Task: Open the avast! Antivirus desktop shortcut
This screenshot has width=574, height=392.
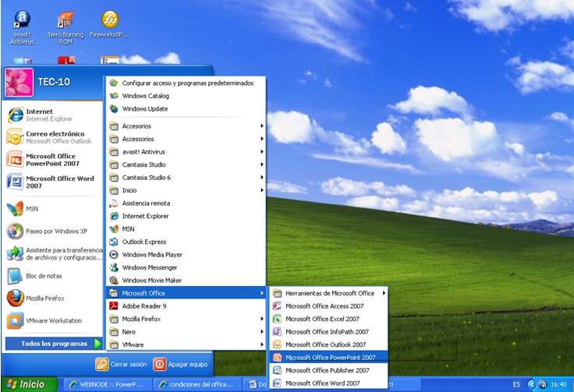Action: (x=22, y=28)
